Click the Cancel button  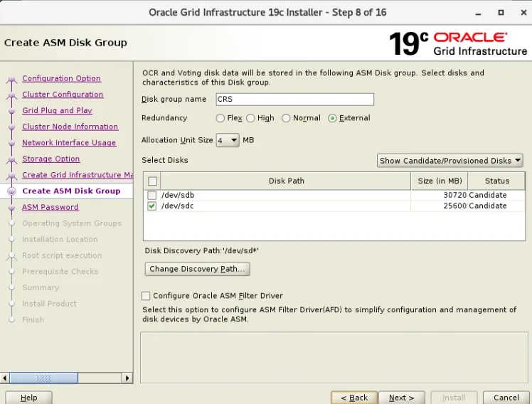pyautogui.click(x=506, y=398)
